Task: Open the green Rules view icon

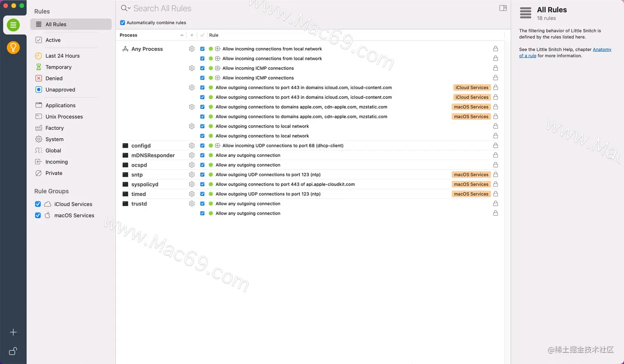Action: [13, 25]
